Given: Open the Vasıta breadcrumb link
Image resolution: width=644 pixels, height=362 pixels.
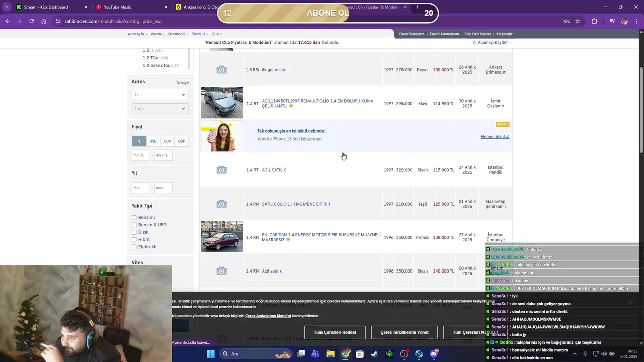Looking at the screenshot, I should tap(156, 34).
